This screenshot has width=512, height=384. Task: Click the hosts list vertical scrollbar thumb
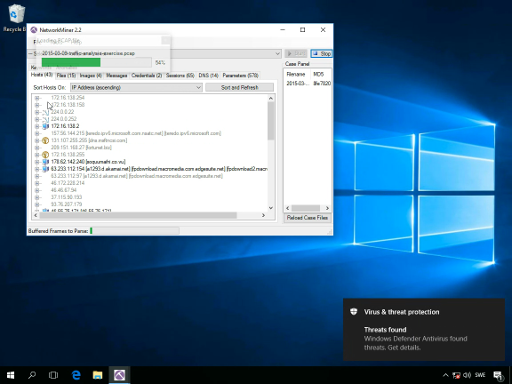click(271, 121)
